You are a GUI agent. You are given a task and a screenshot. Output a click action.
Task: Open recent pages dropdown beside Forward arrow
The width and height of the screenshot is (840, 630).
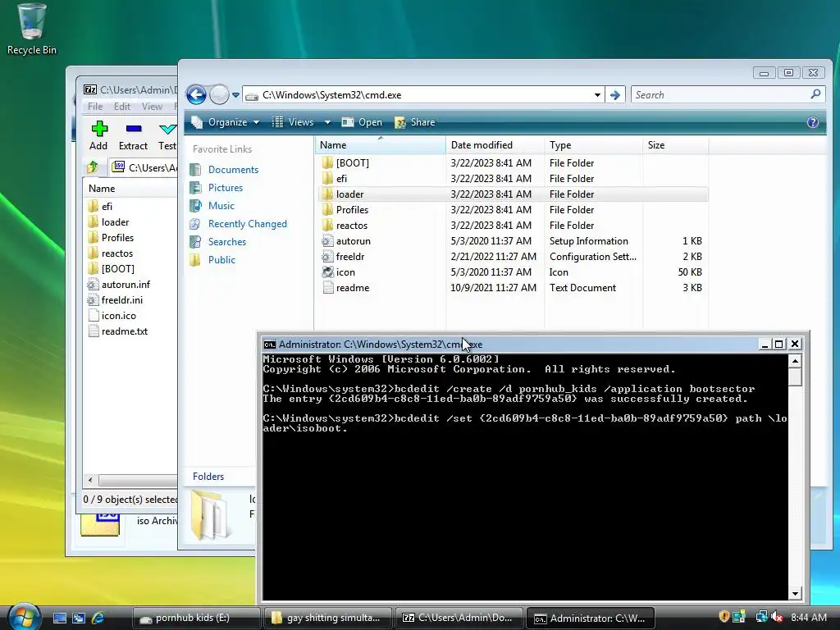(235, 95)
